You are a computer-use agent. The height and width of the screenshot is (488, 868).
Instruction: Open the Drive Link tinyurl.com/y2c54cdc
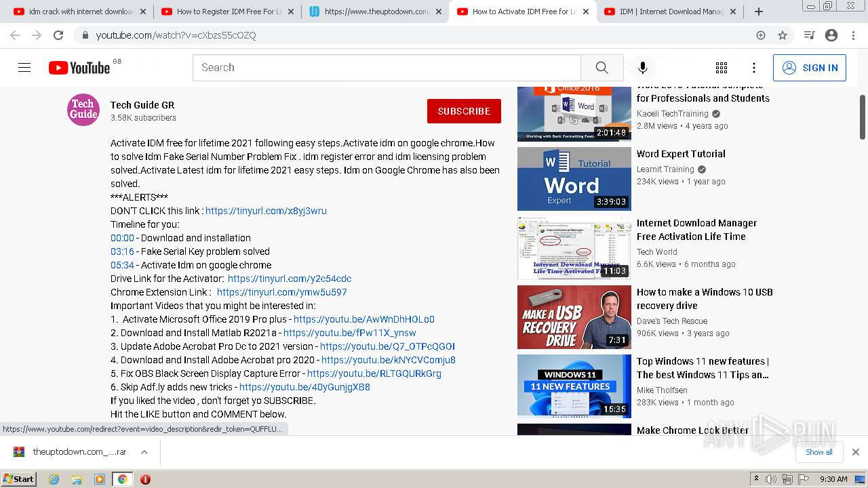290,279
